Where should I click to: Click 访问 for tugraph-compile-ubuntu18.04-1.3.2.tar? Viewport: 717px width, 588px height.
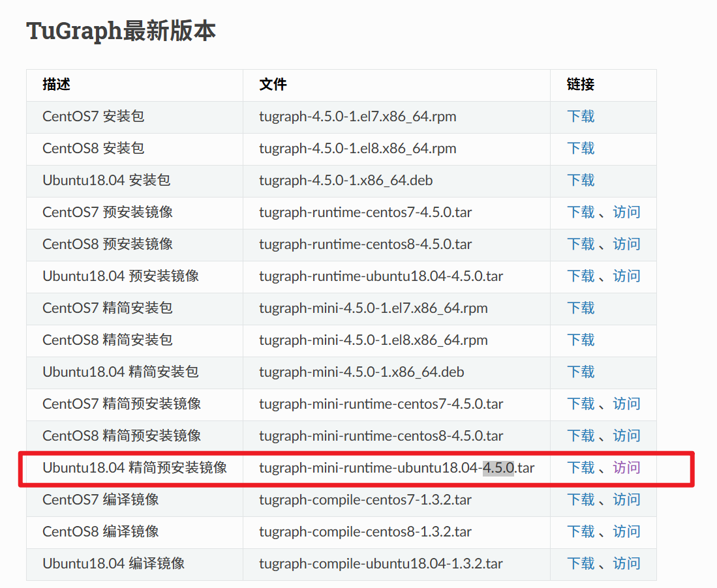(626, 565)
